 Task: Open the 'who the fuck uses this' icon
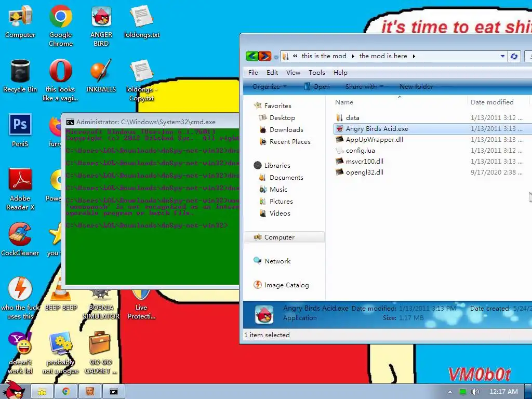click(20, 298)
